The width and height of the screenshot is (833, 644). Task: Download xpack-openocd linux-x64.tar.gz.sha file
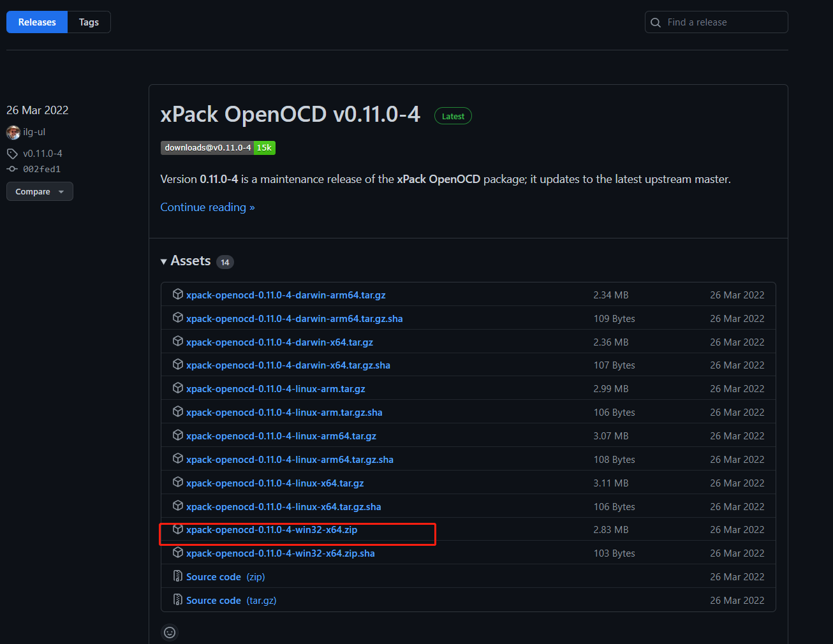pos(284,507)
